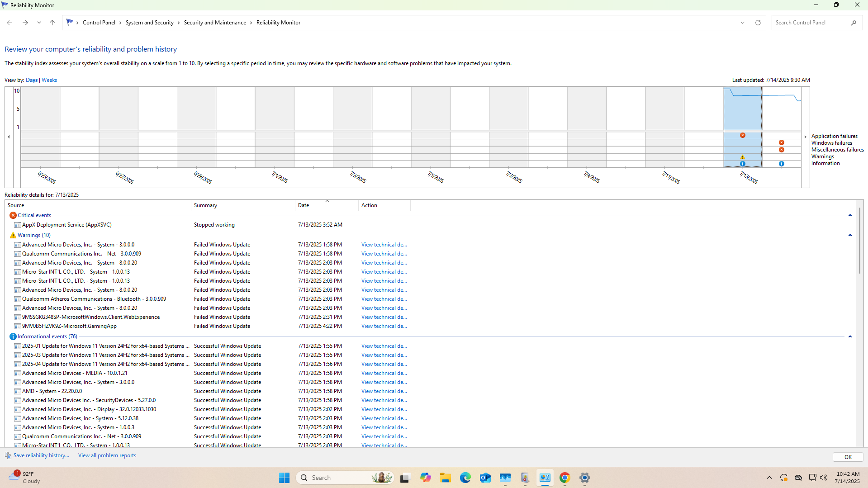The image size is (868, 488).
Task: Click the refresh icon in address bar
Action: coord(758,23)
